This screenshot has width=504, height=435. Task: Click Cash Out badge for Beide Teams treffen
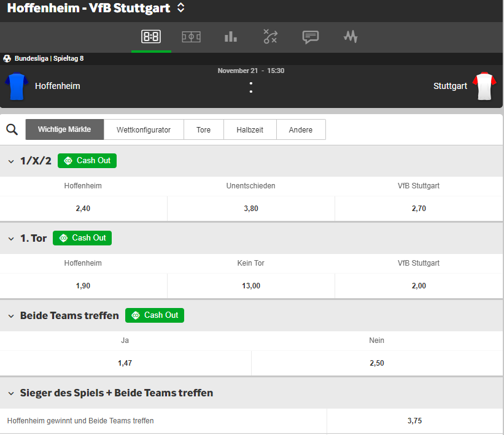point(155,315)
